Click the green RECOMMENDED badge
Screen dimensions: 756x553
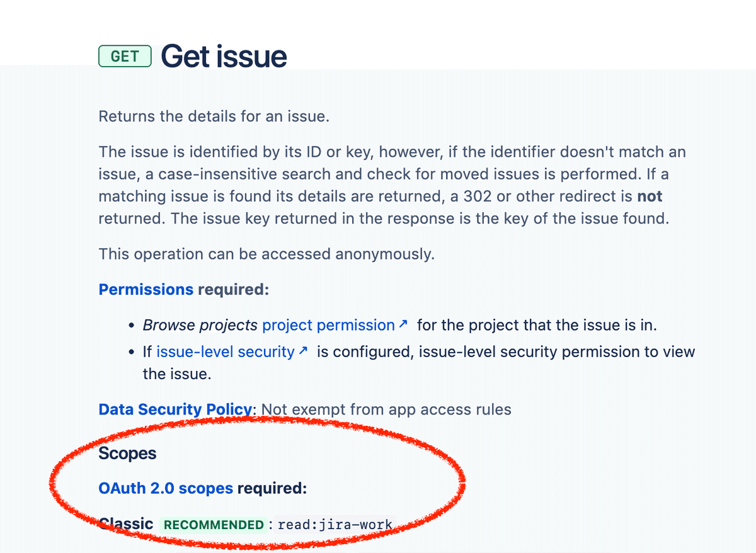tap(214, 525)
